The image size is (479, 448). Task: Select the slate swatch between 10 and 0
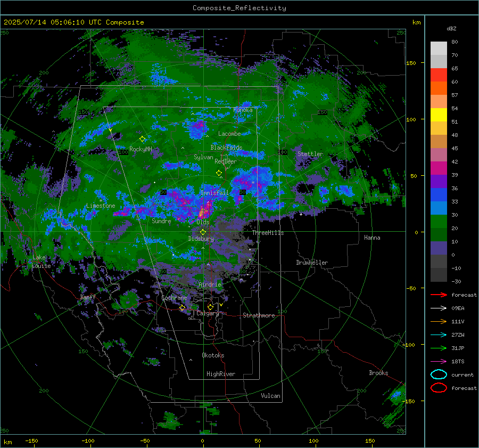tap(439, 248)
